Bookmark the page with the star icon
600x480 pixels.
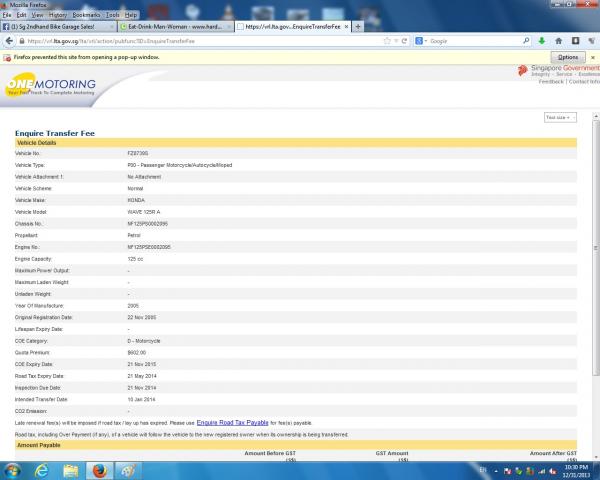(387, 41)
